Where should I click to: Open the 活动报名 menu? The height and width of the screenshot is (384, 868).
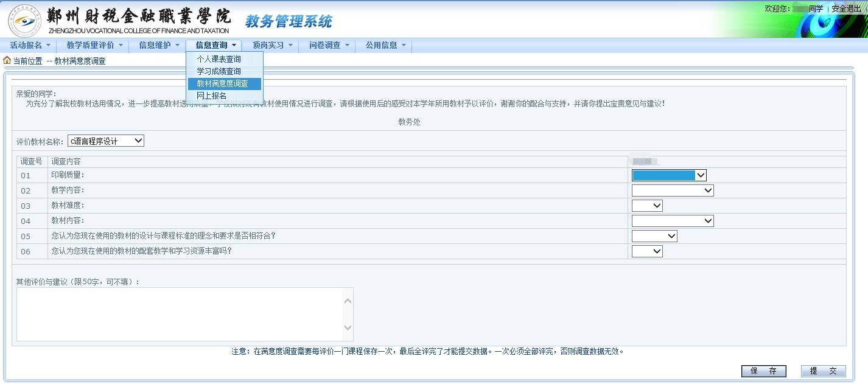[x=30, y=46]
